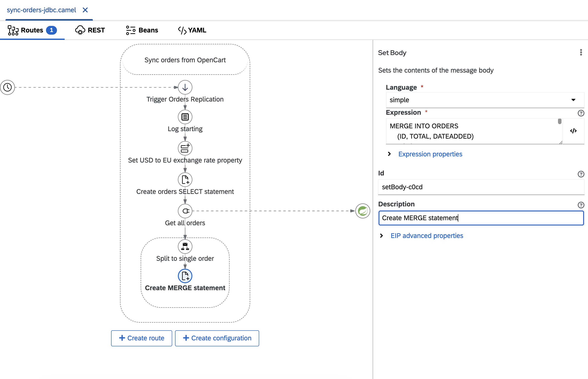Click the Id field setBody-c0cd
The image size is (588, 379).
(x=481, y=187)
